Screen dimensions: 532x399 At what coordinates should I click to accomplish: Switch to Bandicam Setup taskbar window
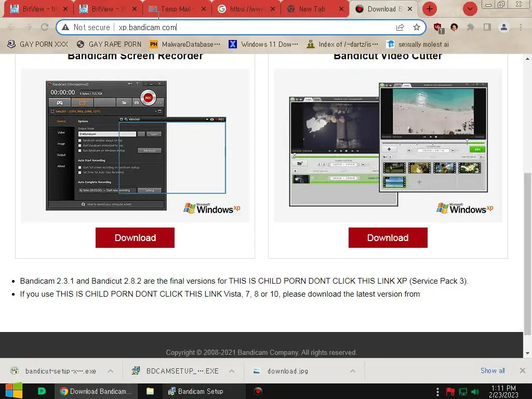204,391
